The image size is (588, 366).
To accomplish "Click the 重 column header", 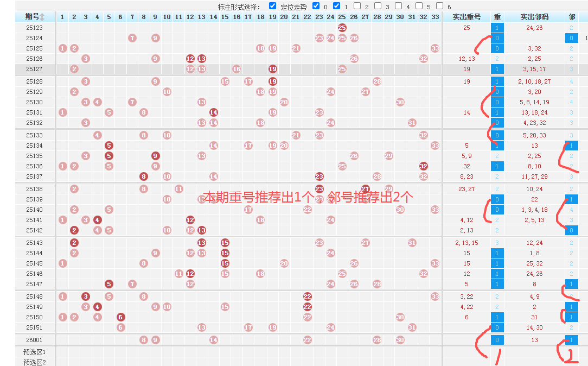I will (497, 17).
